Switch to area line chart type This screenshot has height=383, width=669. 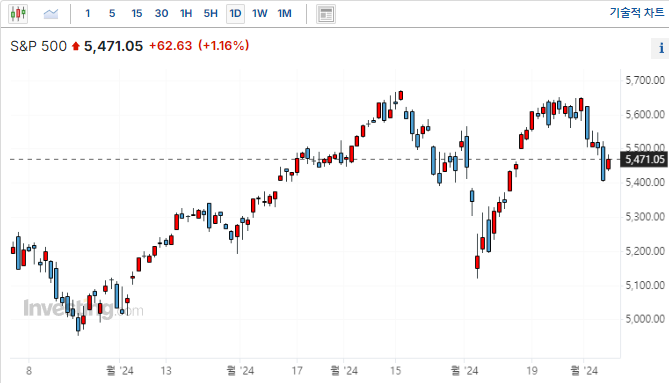click(51, 14)
